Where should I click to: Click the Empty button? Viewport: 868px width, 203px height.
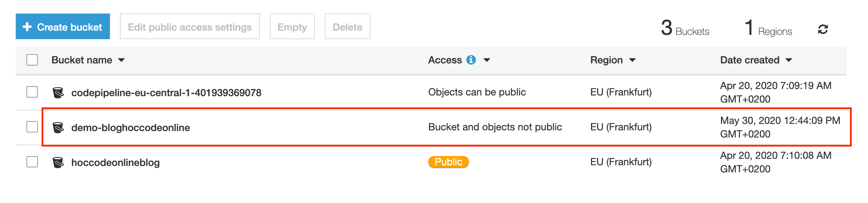pos(292,27)
